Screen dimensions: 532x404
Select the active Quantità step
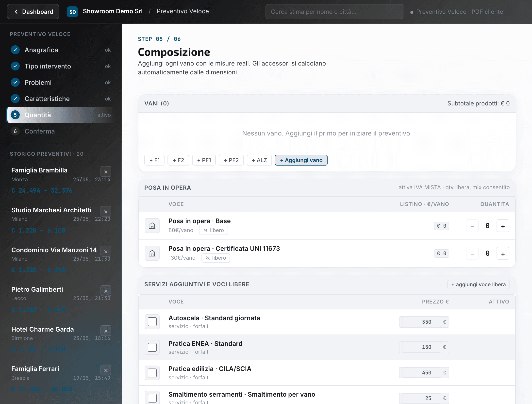point(61,115)
